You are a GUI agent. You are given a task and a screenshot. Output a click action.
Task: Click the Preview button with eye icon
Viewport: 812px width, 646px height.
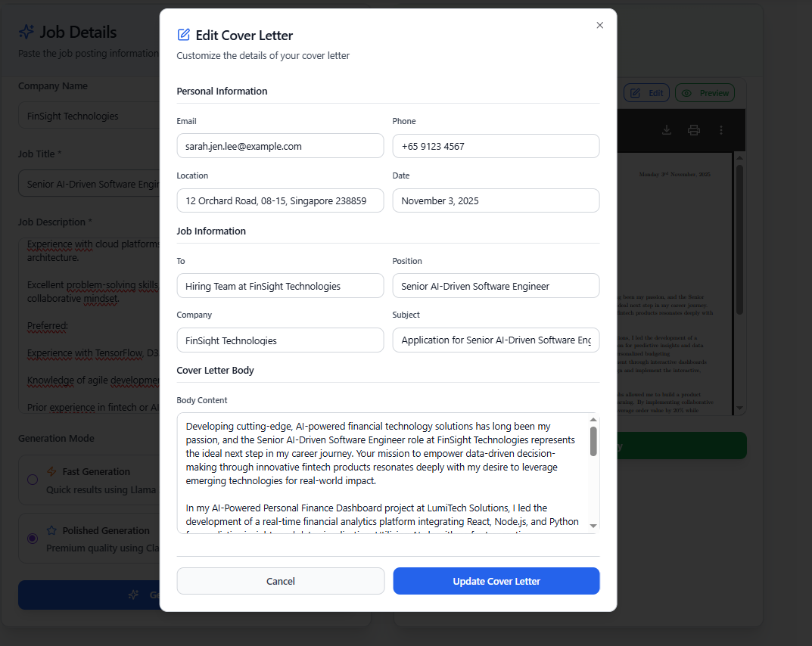pos(705,93)
